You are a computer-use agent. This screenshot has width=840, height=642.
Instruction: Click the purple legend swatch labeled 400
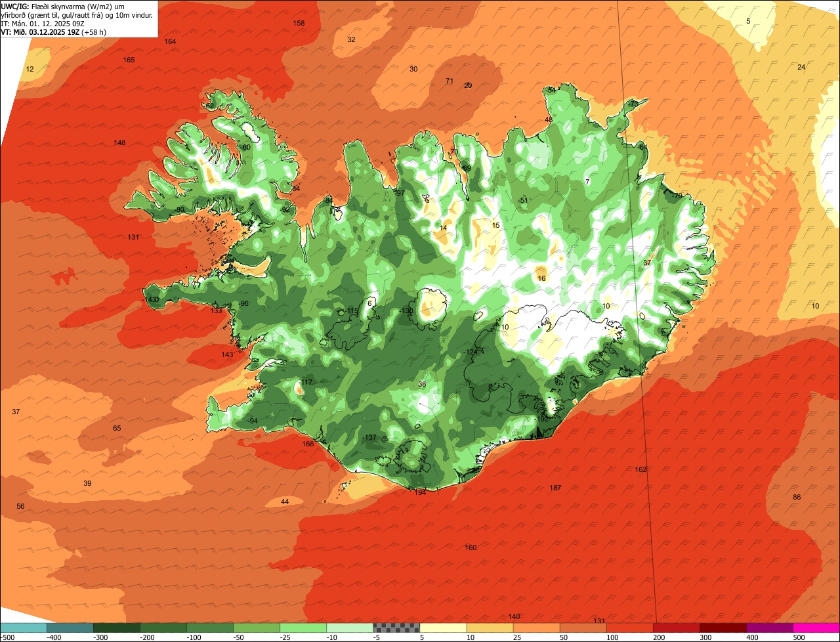click(x=770, y=628)
